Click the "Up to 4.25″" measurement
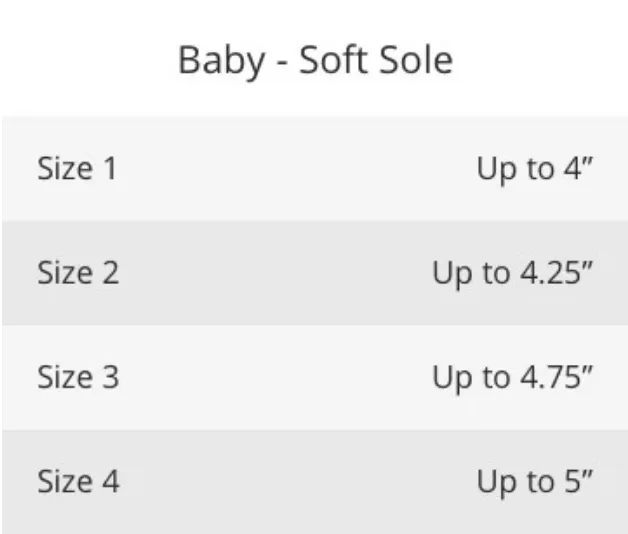 [x=512, y=274]
